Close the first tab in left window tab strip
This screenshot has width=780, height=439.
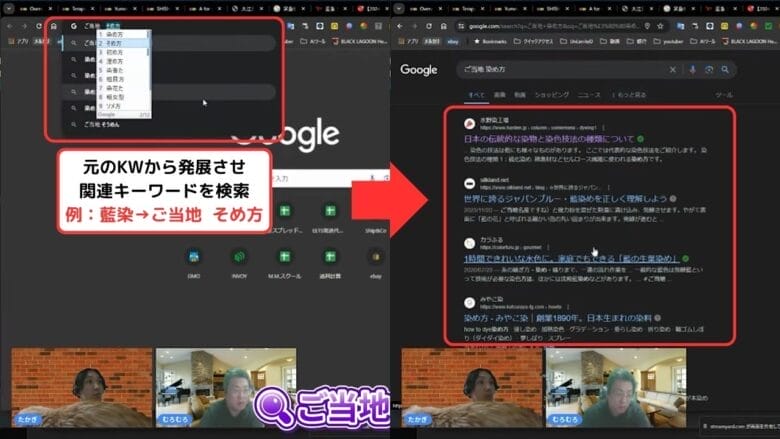point(50,8)
